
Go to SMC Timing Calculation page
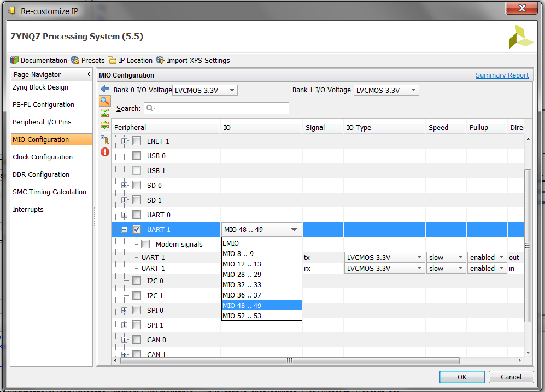pos(49,192)
